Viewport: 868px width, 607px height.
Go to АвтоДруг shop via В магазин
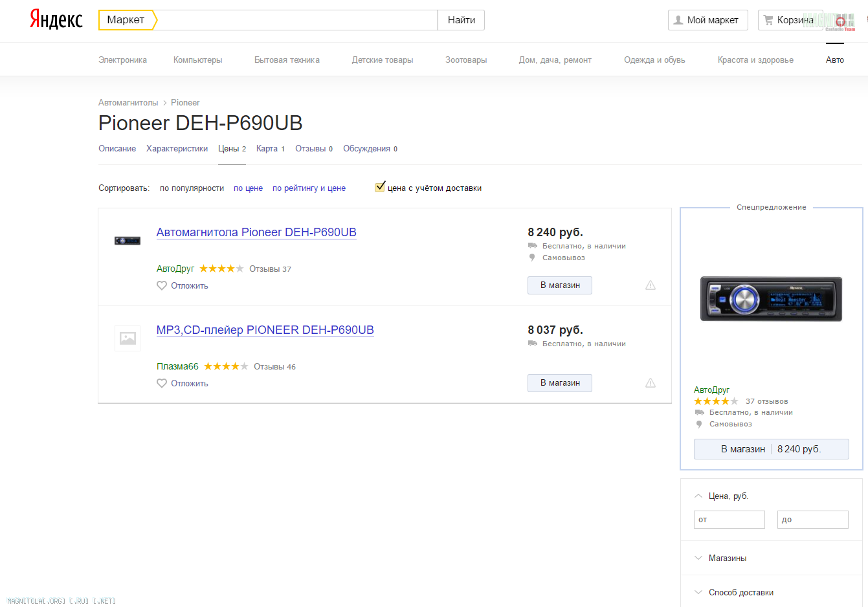pos(560,285)
